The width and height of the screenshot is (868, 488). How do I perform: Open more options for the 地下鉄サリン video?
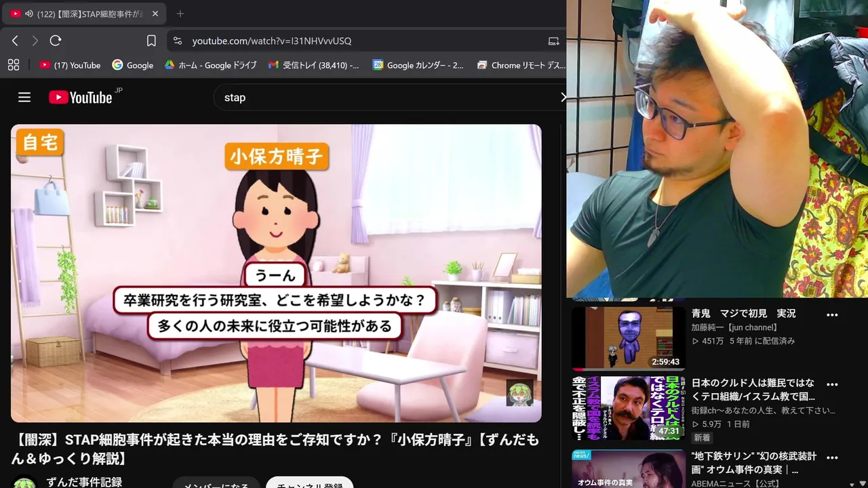[832, 458]
